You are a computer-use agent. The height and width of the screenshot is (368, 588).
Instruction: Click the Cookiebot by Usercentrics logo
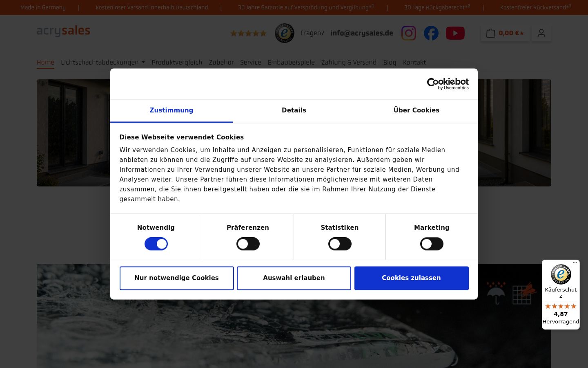point(448,84)
